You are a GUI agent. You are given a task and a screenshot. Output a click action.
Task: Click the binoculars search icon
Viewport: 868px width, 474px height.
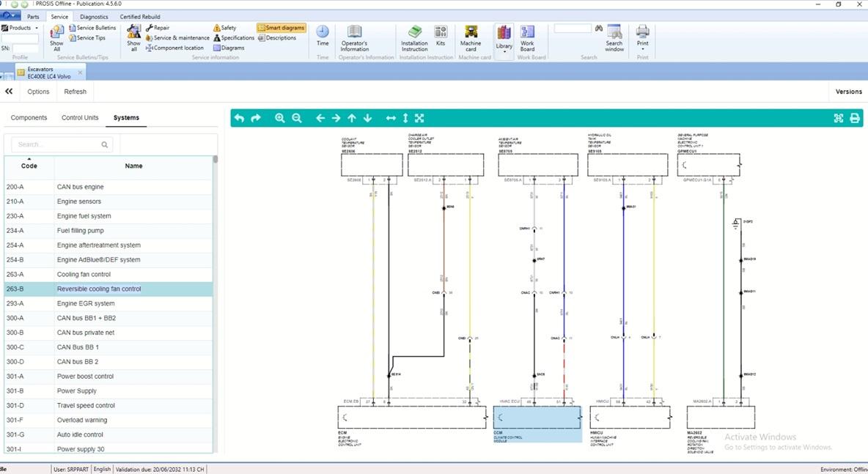[x=599, y=29]
